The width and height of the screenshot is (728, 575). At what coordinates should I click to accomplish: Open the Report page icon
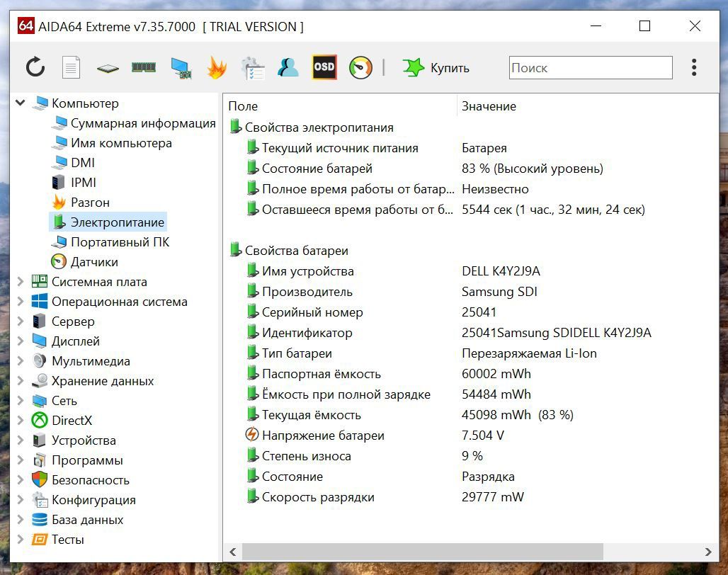click(71, 67)
